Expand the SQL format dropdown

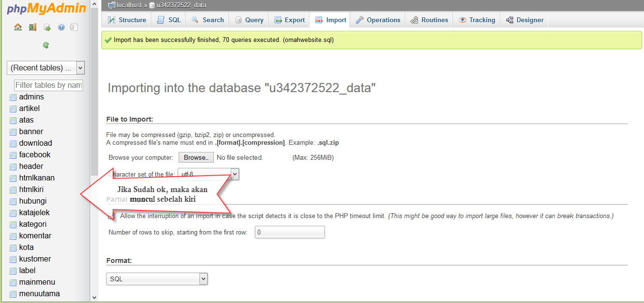pyautogui.click(x=157, y=279)
